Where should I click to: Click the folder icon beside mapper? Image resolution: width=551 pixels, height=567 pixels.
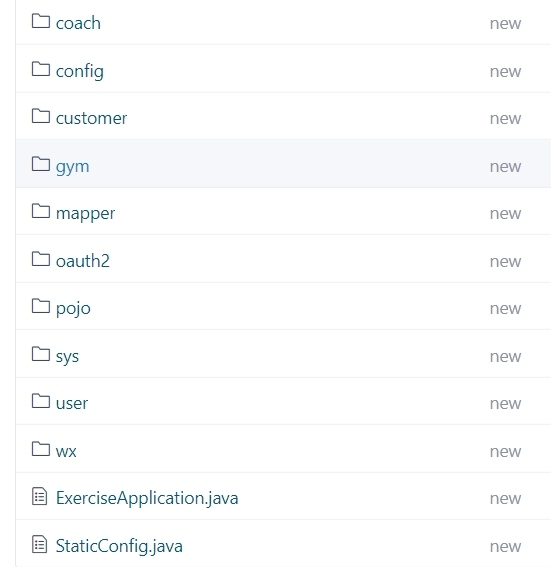pos(40,211)
